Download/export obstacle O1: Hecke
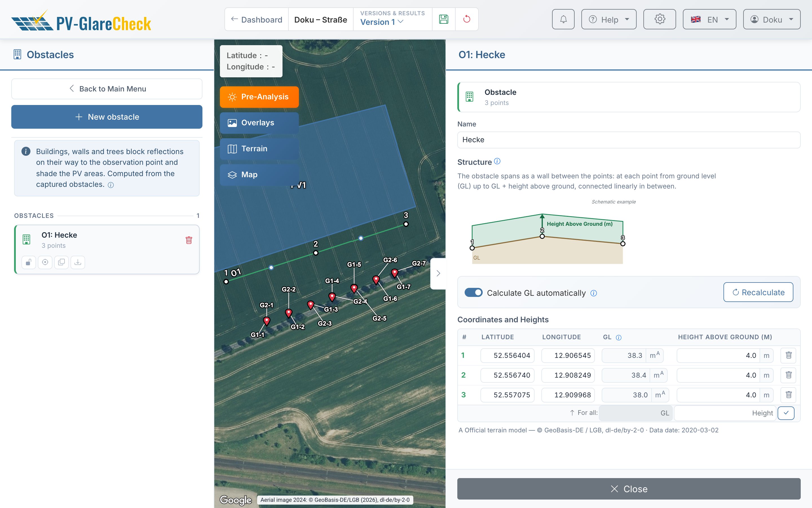The height and width of the screenshot is (508, 812). pyautogui.click(x=78, y=262)
